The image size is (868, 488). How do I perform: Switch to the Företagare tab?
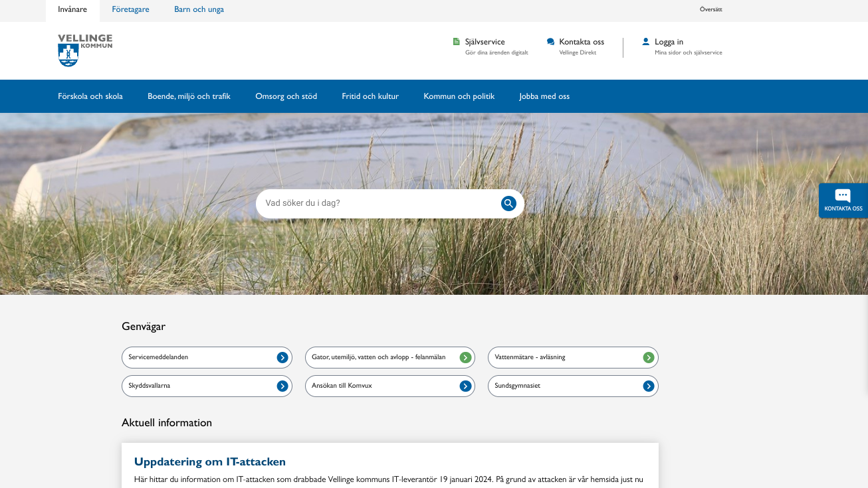coord(130,10)
